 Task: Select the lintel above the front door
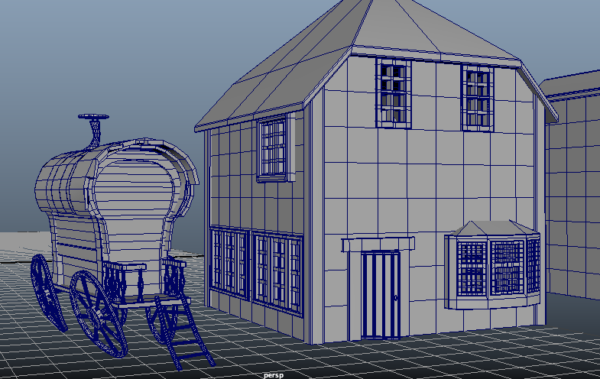click(x=378, y=244)
